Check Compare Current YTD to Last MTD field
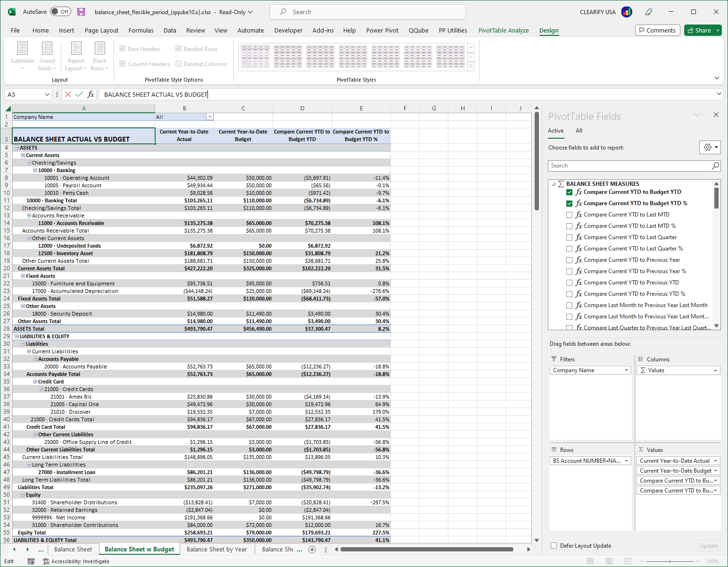This screenshot has height=567, width=728. click(570, 214)
